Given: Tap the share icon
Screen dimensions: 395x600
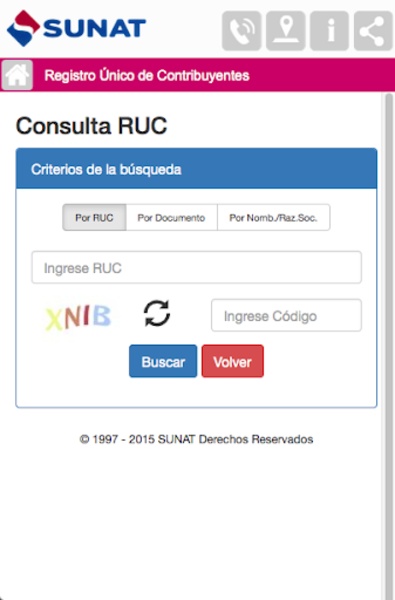Looking at the screenshot, I should (374, 31).
